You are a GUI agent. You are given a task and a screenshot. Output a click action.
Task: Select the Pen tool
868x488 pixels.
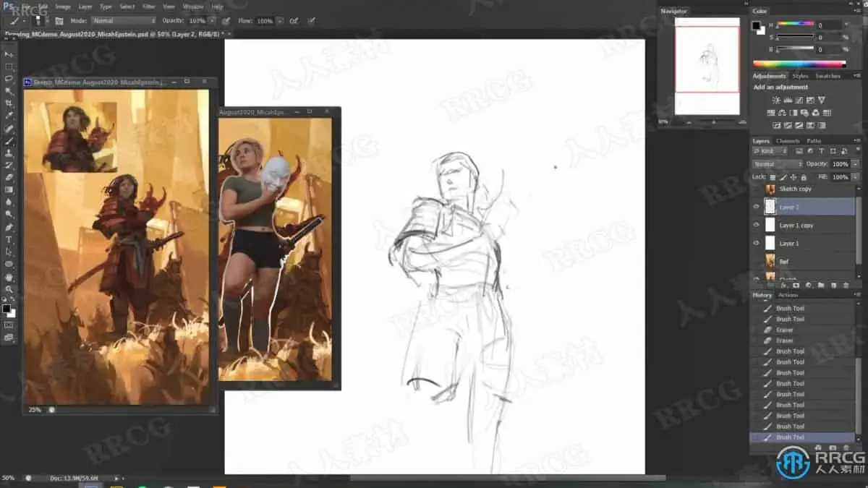tap(9, 227)
